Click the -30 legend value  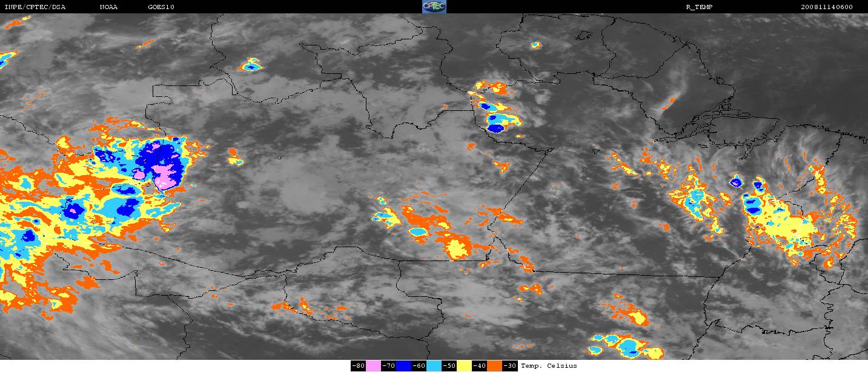tap(509, 366)
